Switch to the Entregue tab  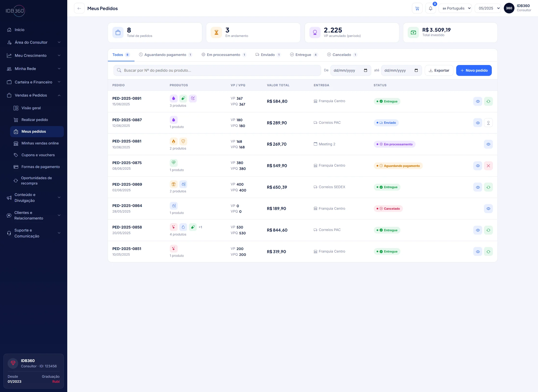click(x=304, y=55)
